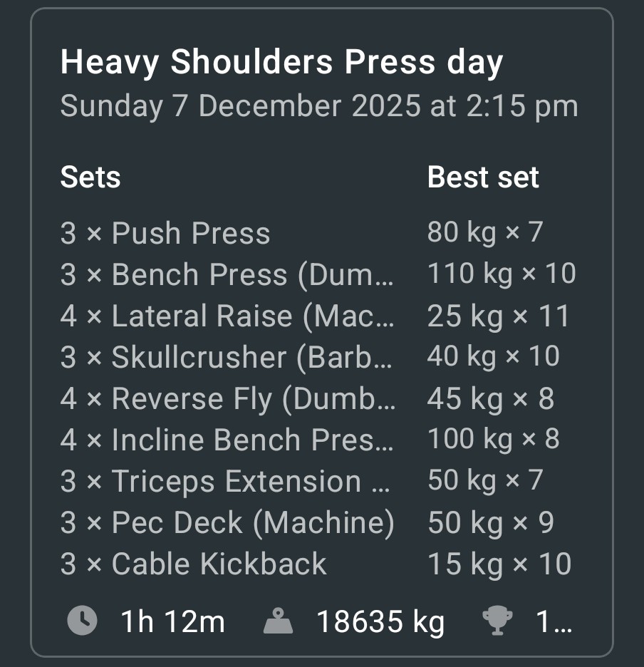This screenshot has height=667, width=644.
Task: Select the Push Press exercise row
Action: pyautogui.click(x=165, y=234)
